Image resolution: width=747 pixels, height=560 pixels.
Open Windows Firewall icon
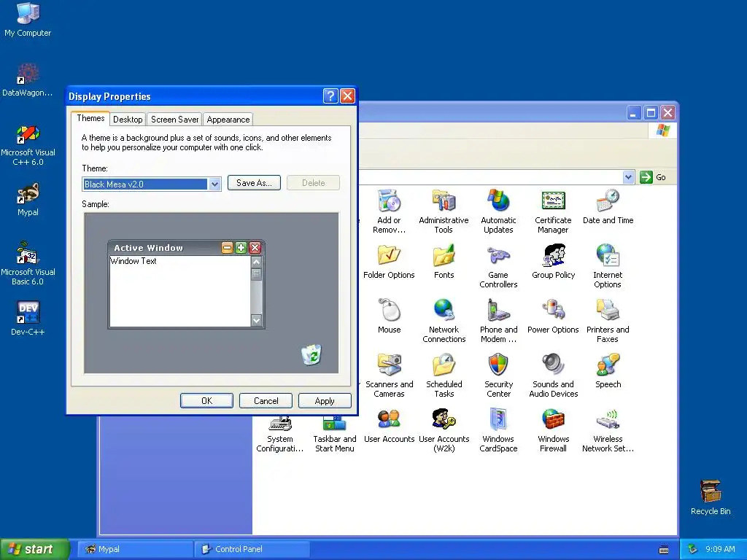click(553, 430)
